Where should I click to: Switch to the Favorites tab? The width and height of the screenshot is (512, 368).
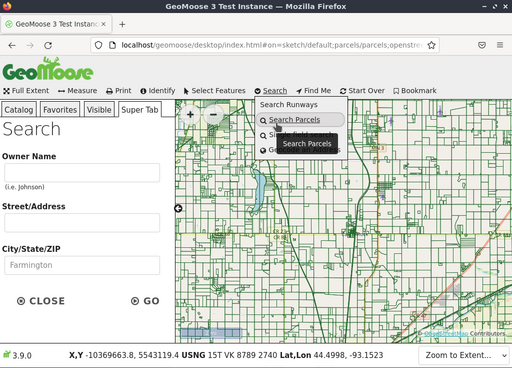60,110
